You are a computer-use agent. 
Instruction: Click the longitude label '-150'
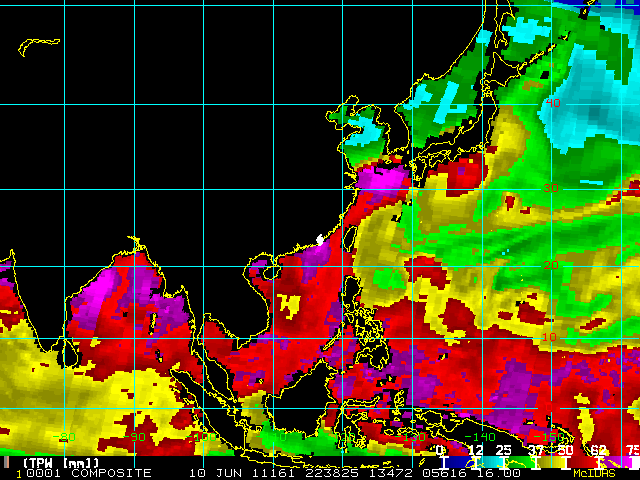[x=550, y=437]
